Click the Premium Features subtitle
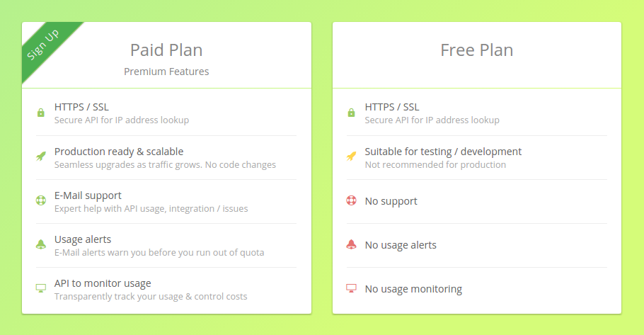Screen dimensions: 644x335 pyautogui.click(x=166, y=72)
